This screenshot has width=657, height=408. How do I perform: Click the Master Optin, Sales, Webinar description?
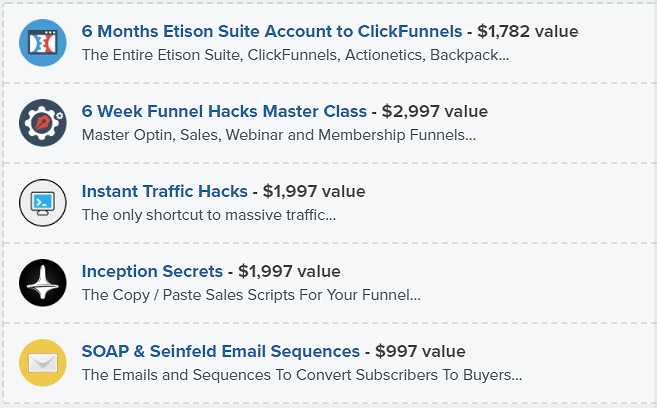pos(279,135)
